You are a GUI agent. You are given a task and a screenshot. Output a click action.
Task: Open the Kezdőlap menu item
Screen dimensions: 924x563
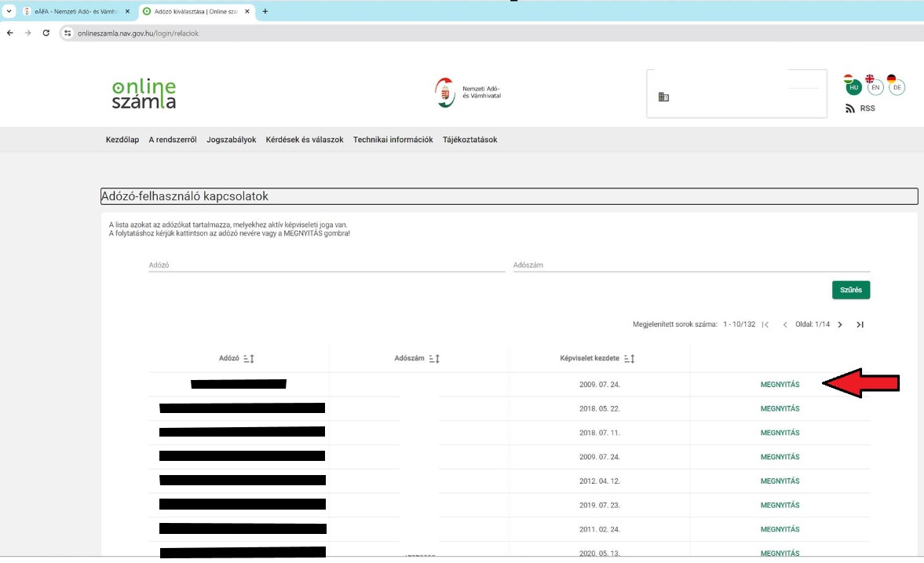coord(122,140)
